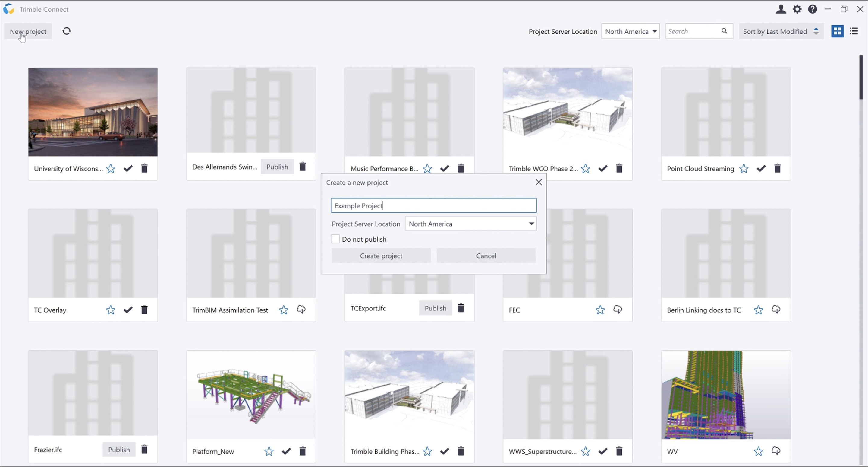868x467 pixels.
Task: Download the TrimBIM Assimilation Test project
Action: click(301, 309)
